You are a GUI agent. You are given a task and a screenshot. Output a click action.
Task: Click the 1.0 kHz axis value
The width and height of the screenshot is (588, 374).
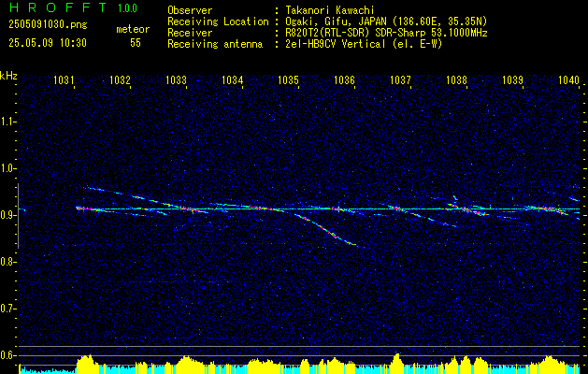click(7, 168)
